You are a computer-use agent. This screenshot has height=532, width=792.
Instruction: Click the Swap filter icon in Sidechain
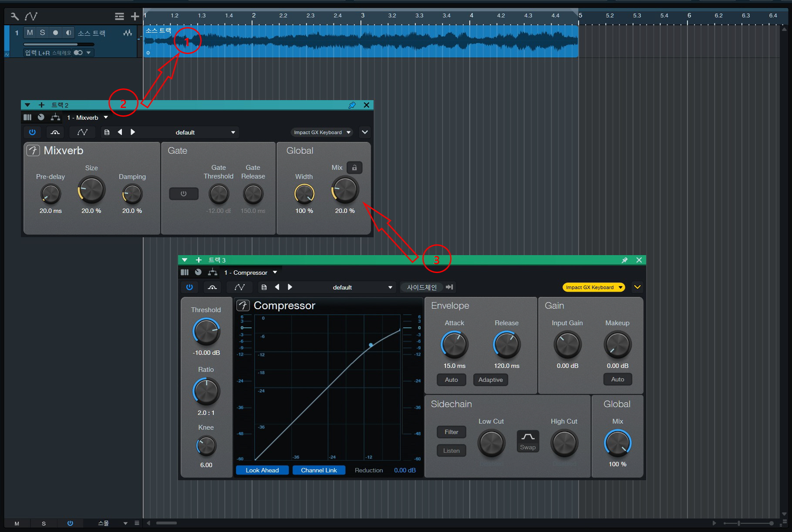(528, 441)
